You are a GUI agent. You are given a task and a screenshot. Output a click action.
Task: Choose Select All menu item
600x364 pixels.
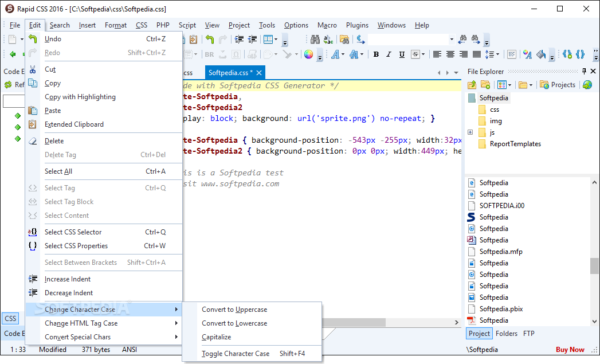[58, 171]
